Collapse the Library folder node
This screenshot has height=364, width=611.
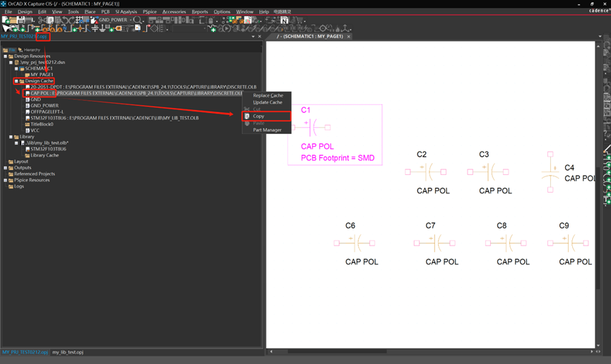(11, 137)
